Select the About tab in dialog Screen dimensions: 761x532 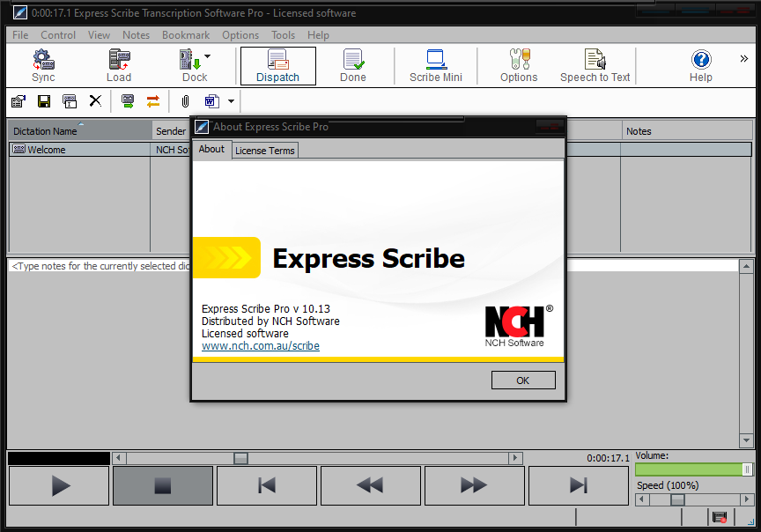point(211,149)
